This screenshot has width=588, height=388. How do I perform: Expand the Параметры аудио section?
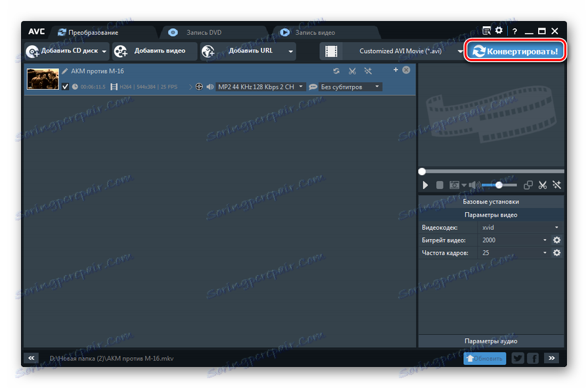pos(491,341)
